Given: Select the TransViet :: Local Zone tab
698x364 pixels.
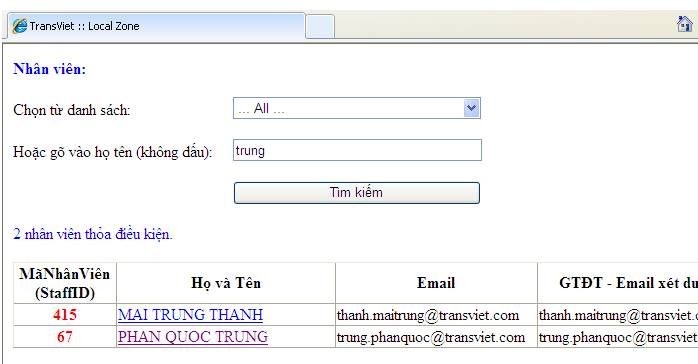Looking at the screenshot, I should pyautogui.click(x=156, y=26).
